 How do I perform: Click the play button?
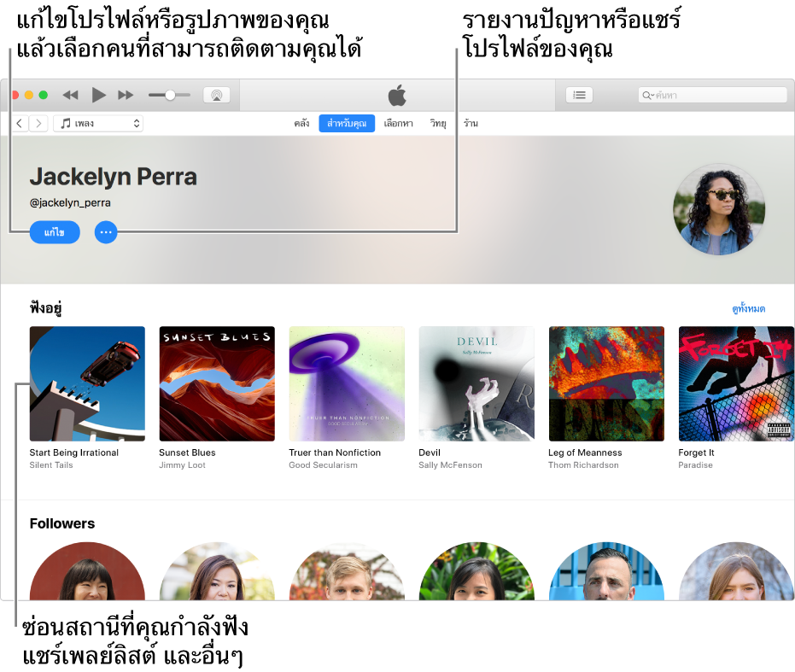pos(98,95)
